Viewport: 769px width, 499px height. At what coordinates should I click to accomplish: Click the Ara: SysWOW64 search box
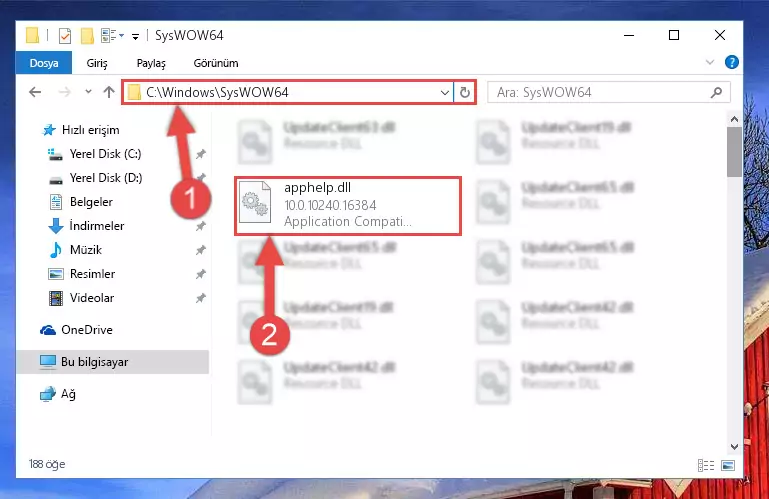(609, 92)
